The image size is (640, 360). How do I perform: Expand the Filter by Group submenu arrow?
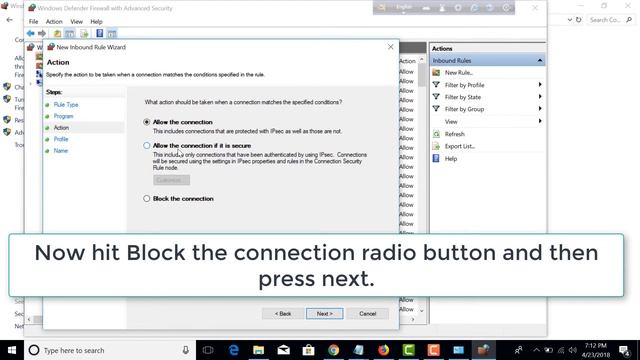(540, 109)
